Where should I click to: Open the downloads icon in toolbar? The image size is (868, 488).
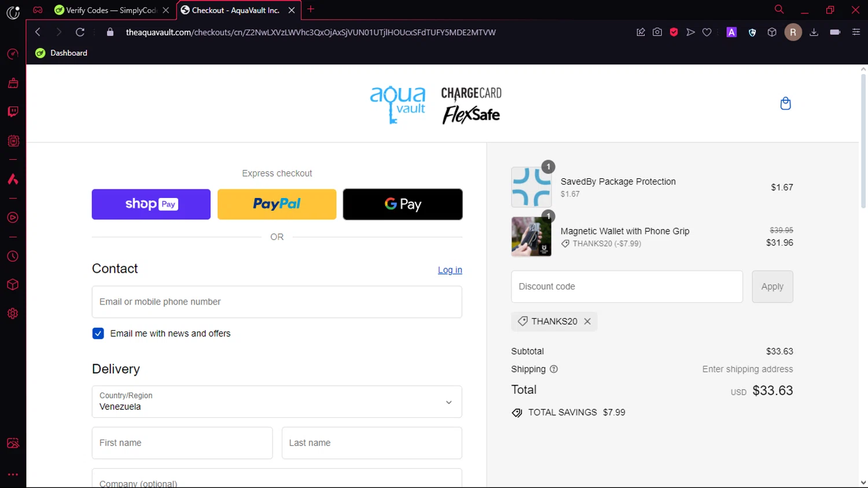814,32
